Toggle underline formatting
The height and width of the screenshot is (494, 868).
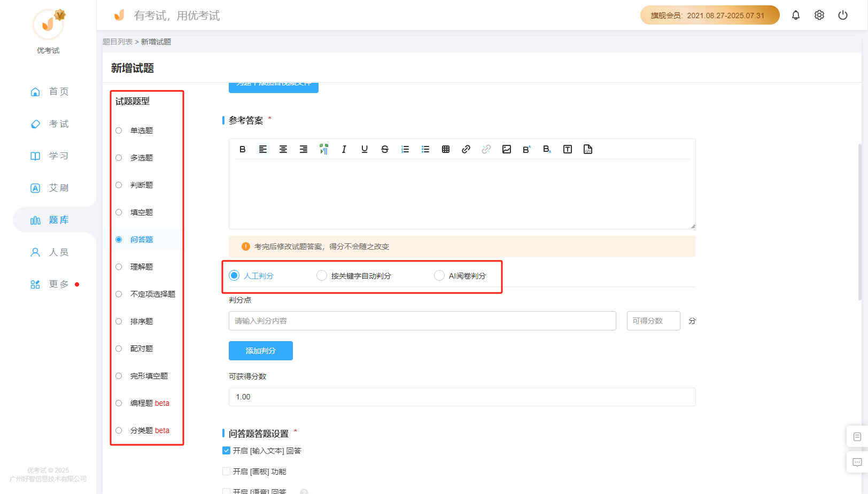click(365, 149)
